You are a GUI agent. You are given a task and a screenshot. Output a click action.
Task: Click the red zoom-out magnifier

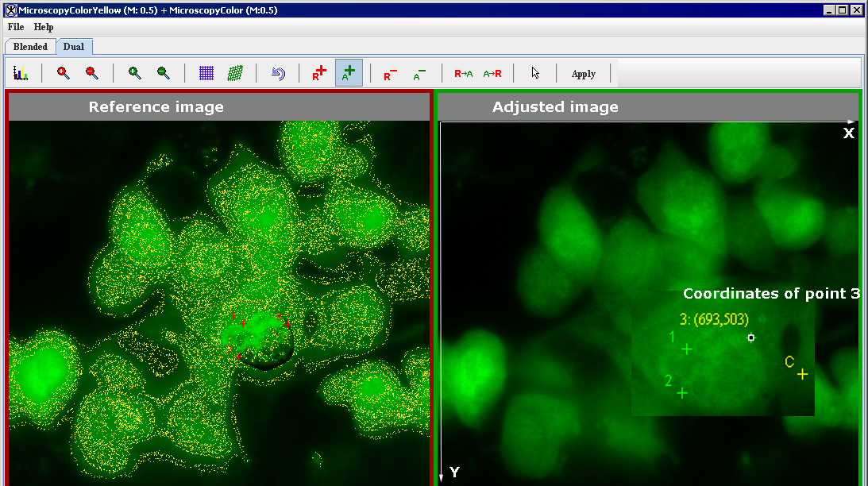(x=92, y=73)
